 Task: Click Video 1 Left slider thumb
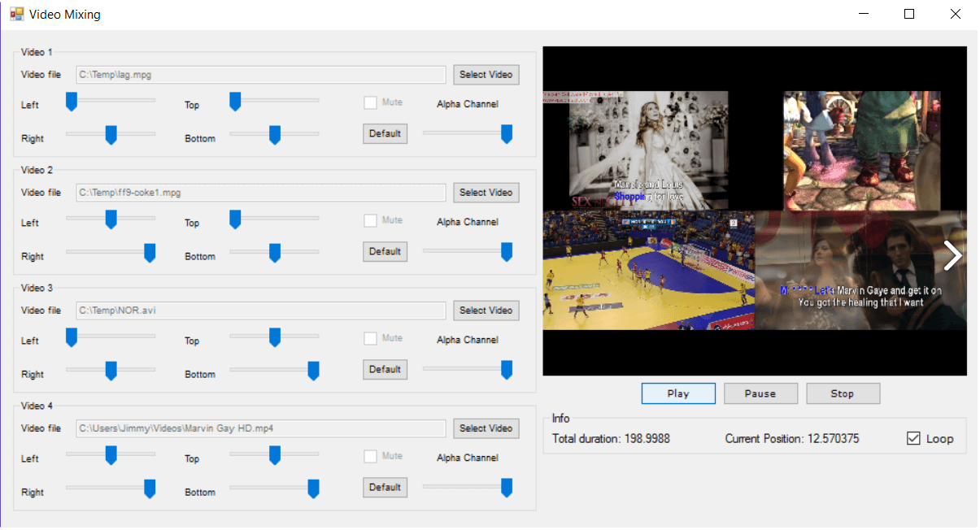(x=71, y=102)
